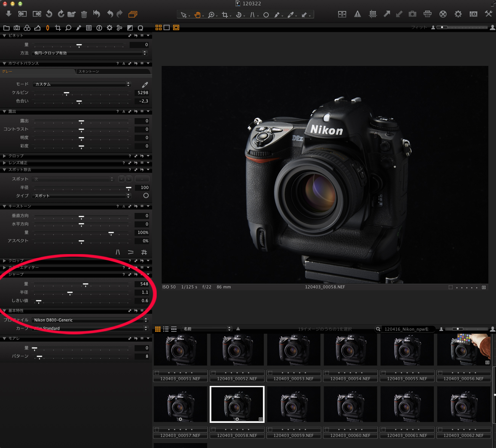Select the eyedropper picker cursor tool
This screenshot has width=496, height=448.
pyautogui.click(x=291, y=15)
